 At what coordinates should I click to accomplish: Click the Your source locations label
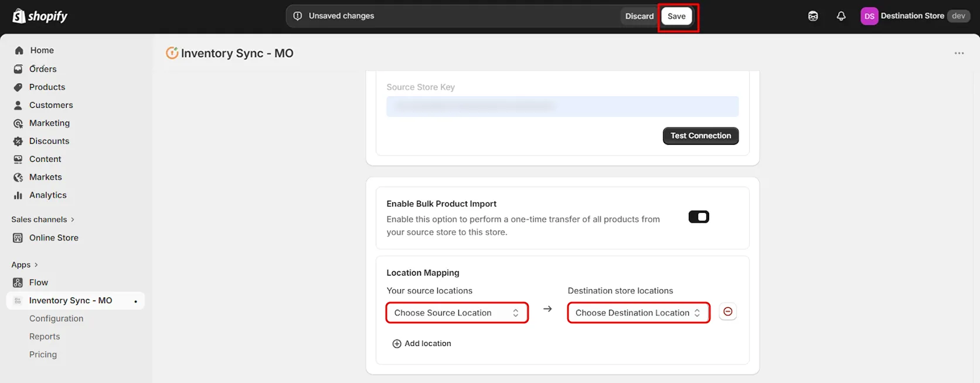(429, 291)
